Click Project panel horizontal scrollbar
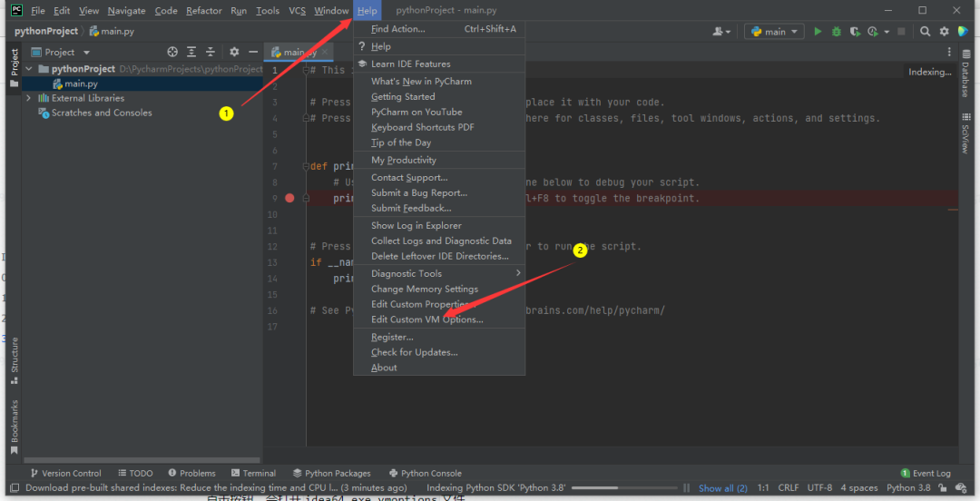 (142, 460)
